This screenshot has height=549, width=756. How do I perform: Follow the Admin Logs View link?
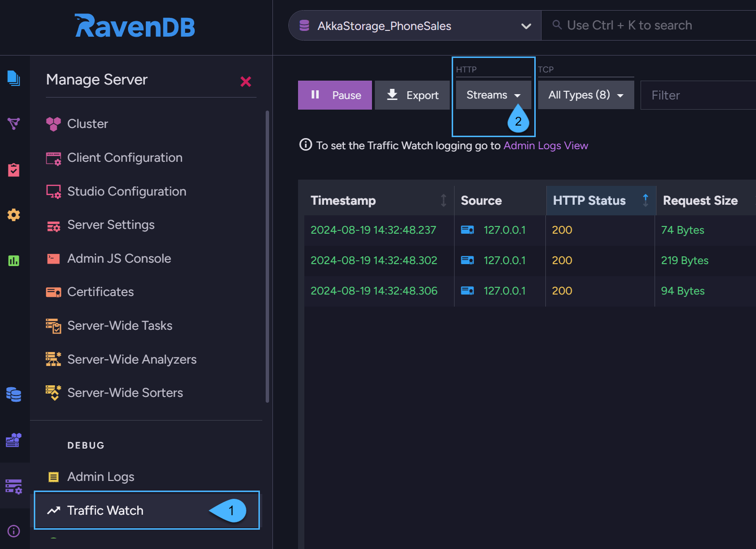[546, 145]
